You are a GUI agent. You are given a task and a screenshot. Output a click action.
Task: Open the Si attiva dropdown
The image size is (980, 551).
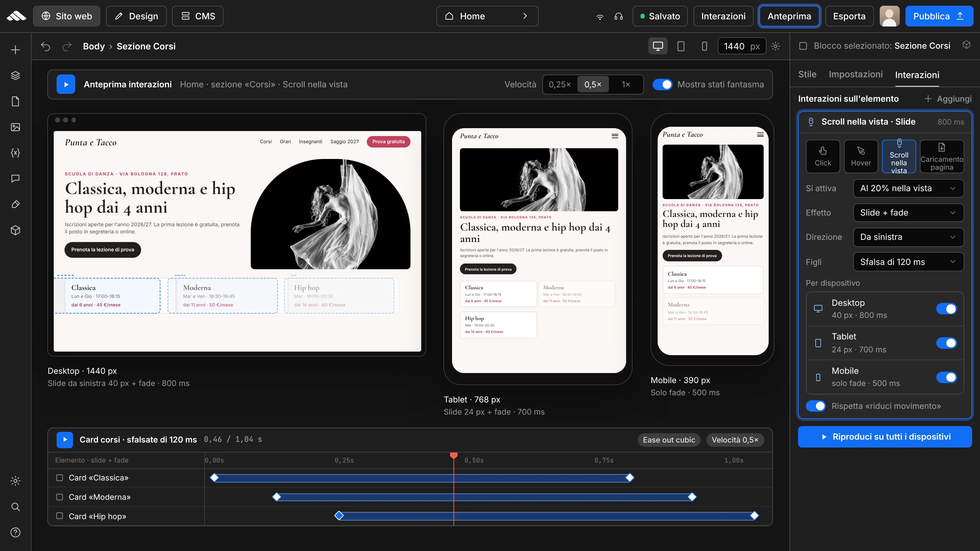[x=908, y=188]
